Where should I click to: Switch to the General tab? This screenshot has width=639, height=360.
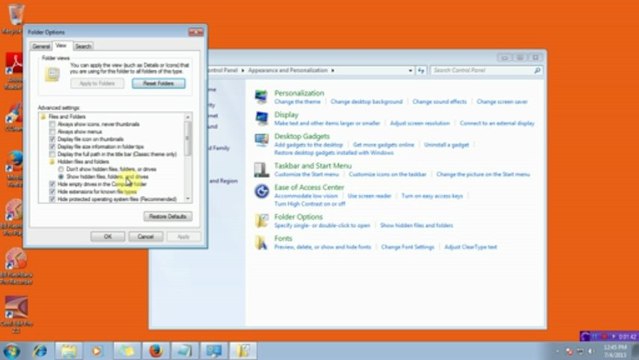(41, 46)
